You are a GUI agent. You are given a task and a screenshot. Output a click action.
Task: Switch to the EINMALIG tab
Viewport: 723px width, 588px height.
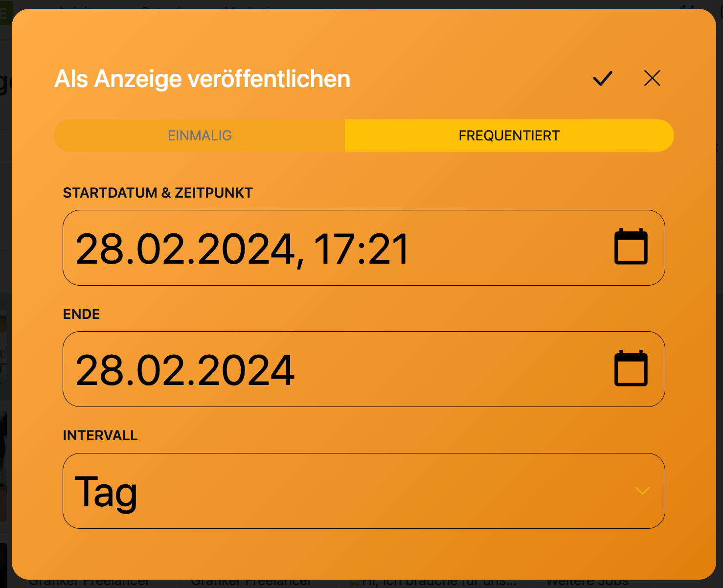[x=200, y=136]
